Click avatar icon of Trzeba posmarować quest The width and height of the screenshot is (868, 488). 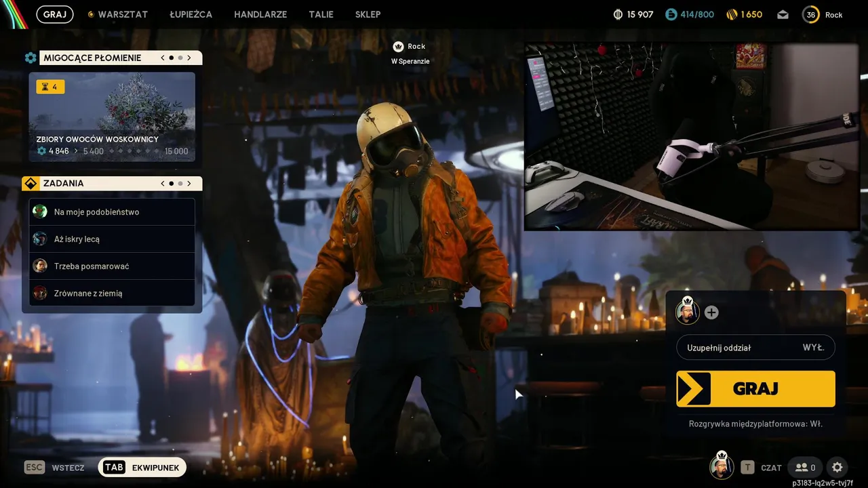[x=40, y=266]
